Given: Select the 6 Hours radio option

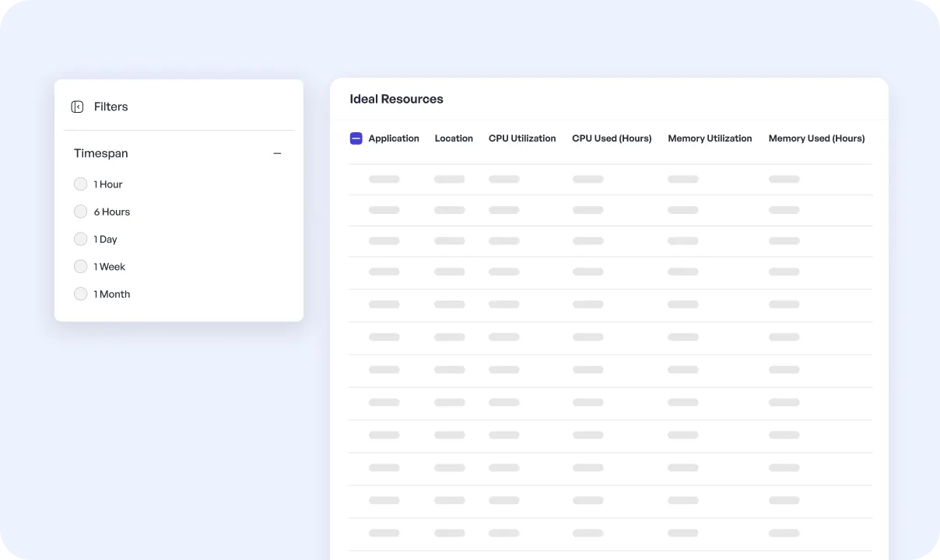Looking at the screenshot, I should coord(80,212).
